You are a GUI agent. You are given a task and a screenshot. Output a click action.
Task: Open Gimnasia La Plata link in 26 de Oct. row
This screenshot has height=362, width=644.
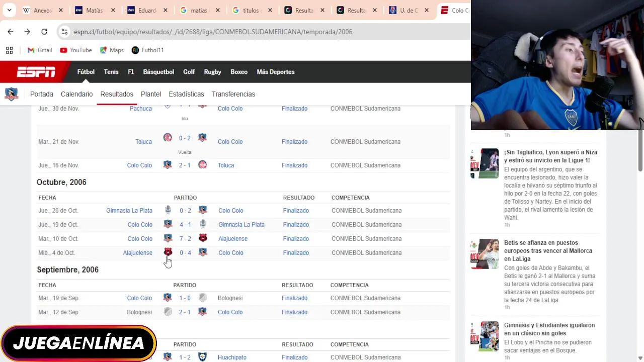click(129, 211)
